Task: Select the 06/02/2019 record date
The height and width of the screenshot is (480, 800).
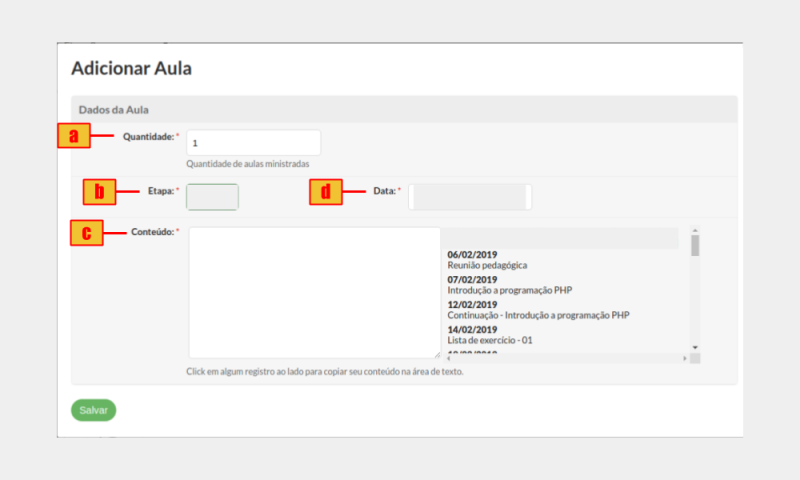Action: (472, 255)
